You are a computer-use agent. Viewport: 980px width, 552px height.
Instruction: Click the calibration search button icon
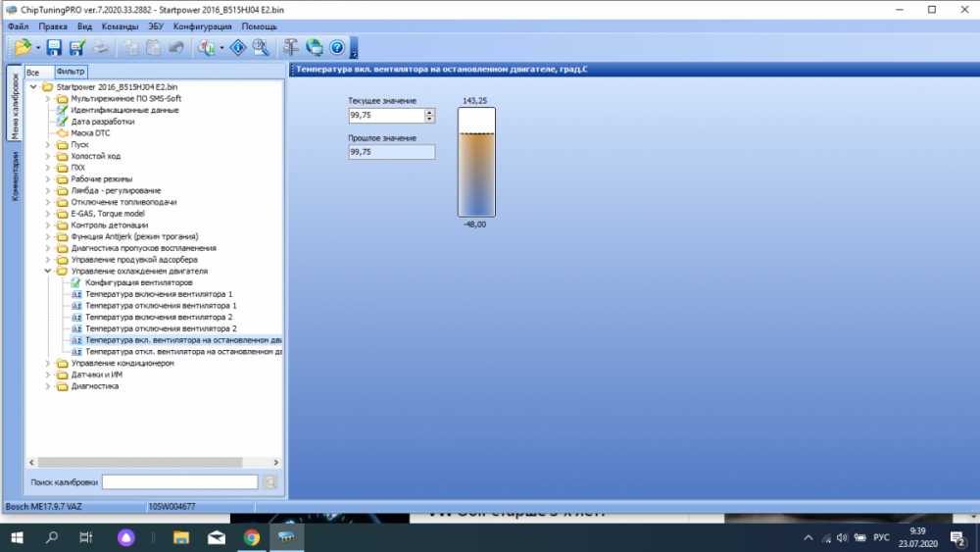coord(270,482)
